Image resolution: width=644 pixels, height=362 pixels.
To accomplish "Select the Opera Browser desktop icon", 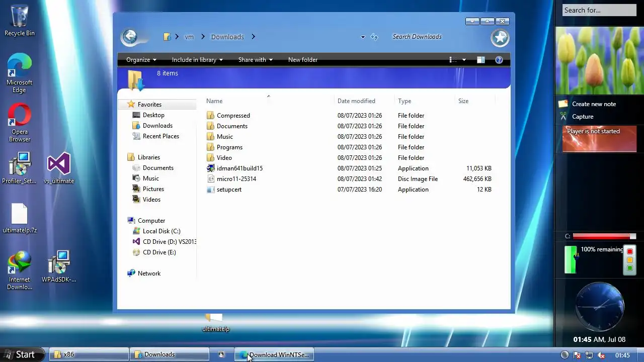I will tap(20, 123).
